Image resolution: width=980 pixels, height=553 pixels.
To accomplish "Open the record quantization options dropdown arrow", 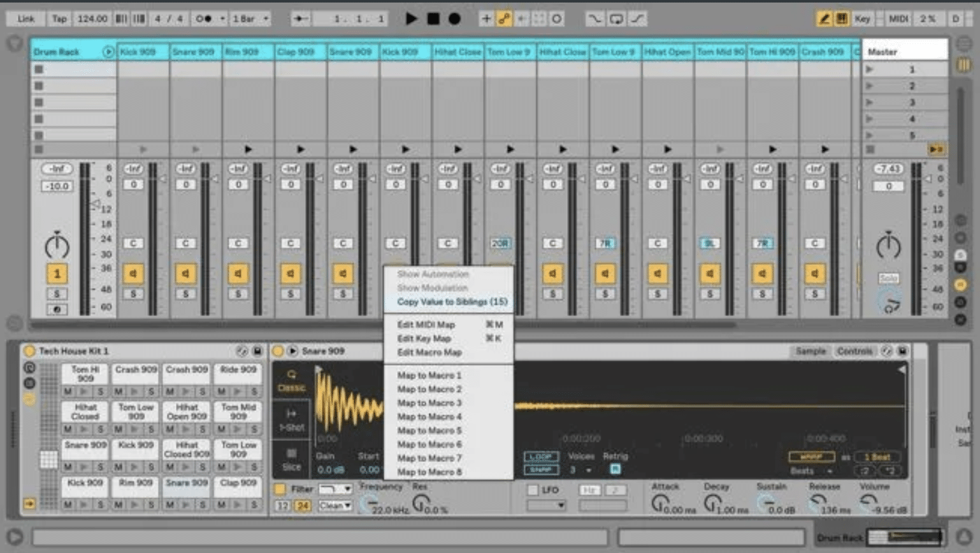I will (222, 18).
